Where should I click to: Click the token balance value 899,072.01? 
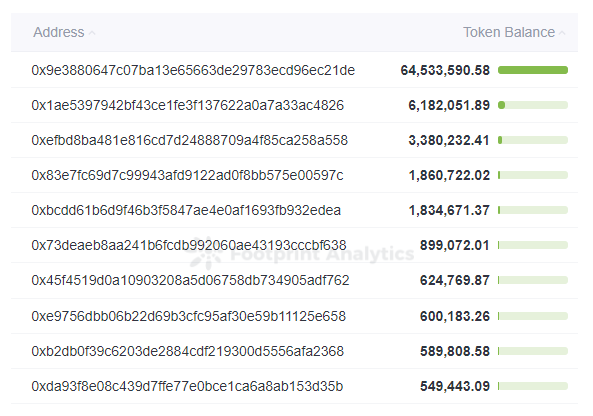[x=455, y=245]
